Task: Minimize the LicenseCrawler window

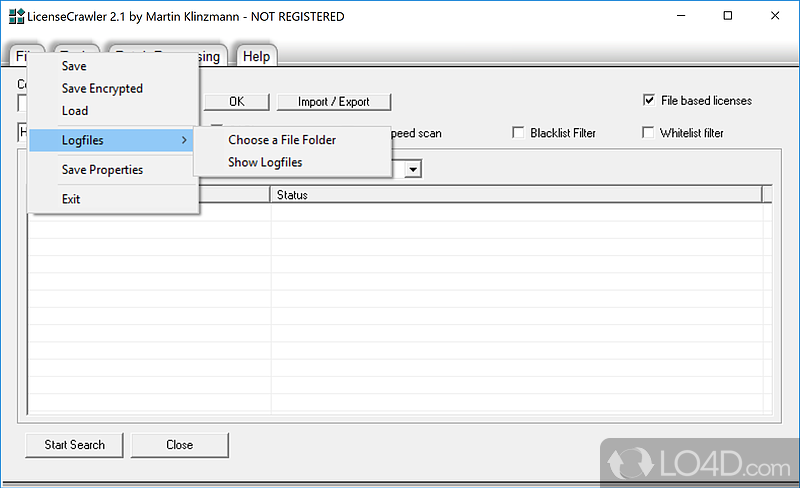Action: click(681, 16)
